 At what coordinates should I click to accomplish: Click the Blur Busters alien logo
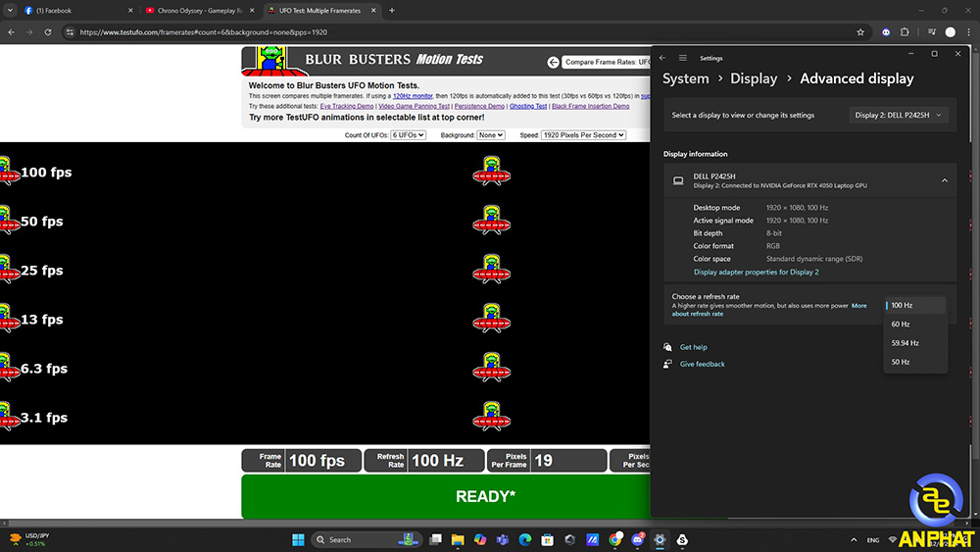point(271,60)
